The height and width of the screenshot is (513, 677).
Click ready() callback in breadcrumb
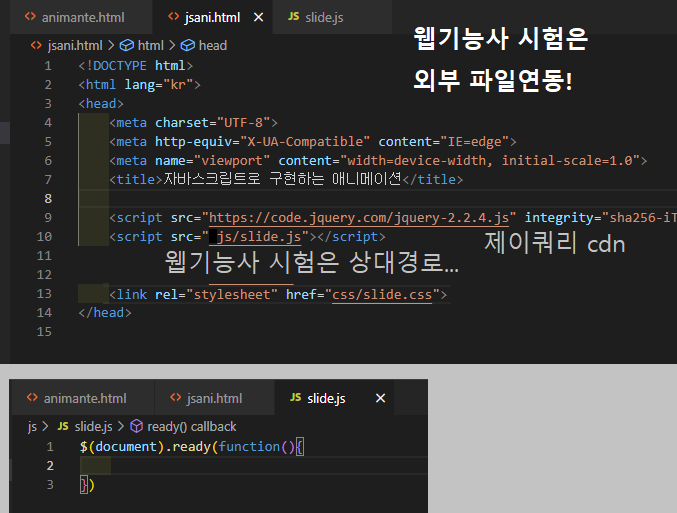[192, 427]
